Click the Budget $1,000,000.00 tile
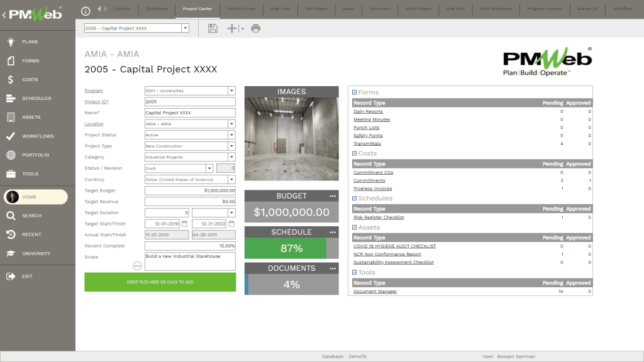Screen dimensions: 644x362 [292, 212]
